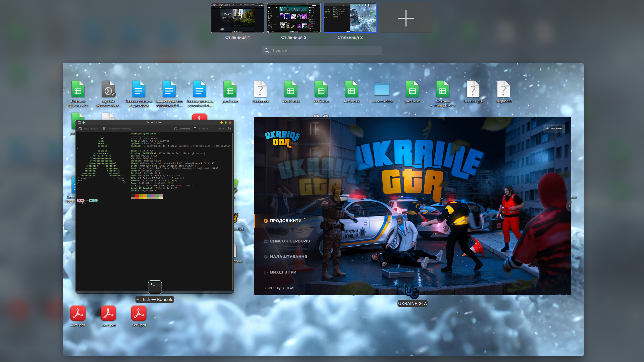Open Заявка довгаль золочівка1 document icon
The height and width of the screenshot is (362, 644).
(x=200, y=89)
